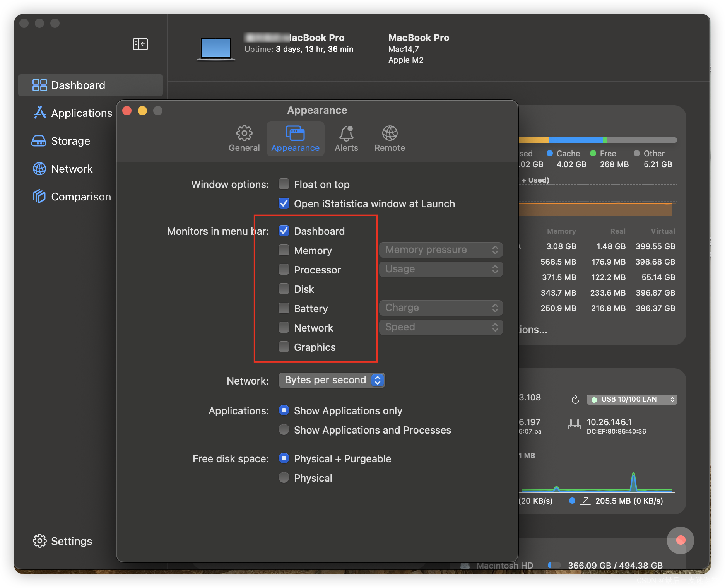Image resolution: width=725 pixels, height=588 pixels.
Task: Open Storage in the sidebar
Action: click(x=61, y=141)
